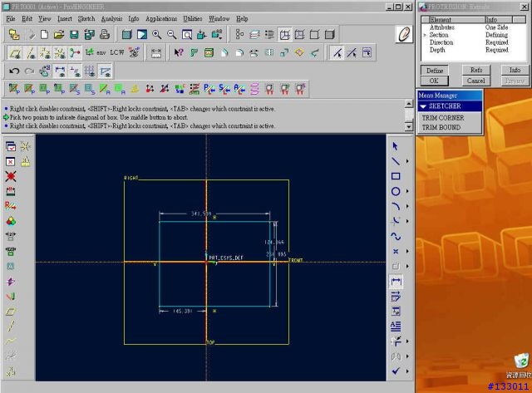
Task: Toggle datum axes display
Action: tap(30, 52)
